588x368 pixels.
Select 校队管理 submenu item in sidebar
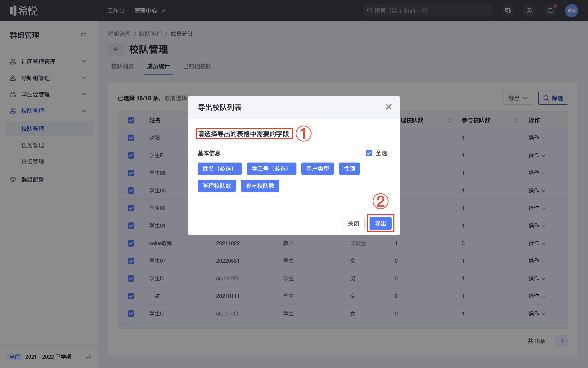pos(49,129)
